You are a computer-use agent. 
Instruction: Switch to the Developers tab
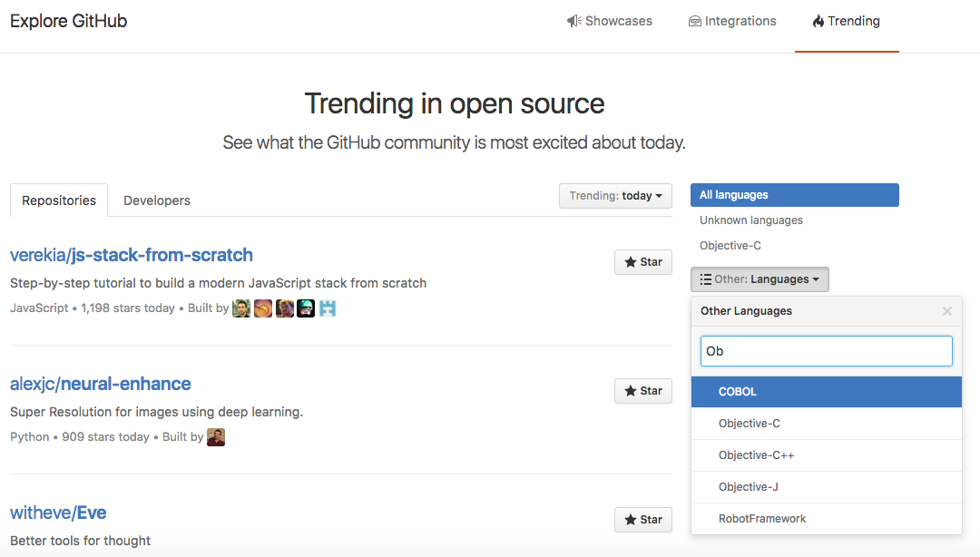pos(157,200)
